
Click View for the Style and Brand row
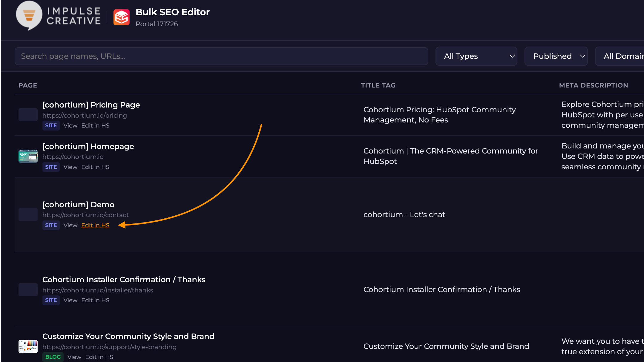tap(74, 357)
